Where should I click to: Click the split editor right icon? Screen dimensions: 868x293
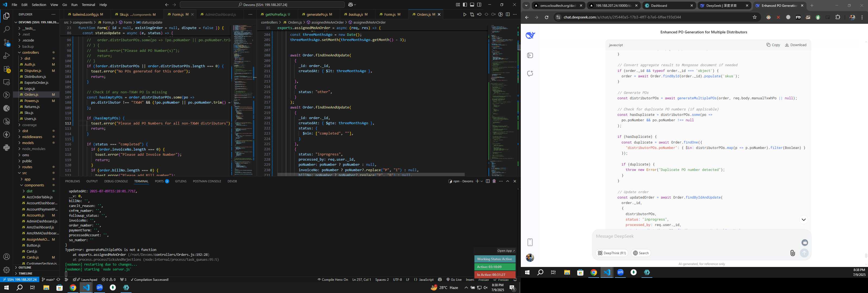pyautogui.click(x=508, y=14)
